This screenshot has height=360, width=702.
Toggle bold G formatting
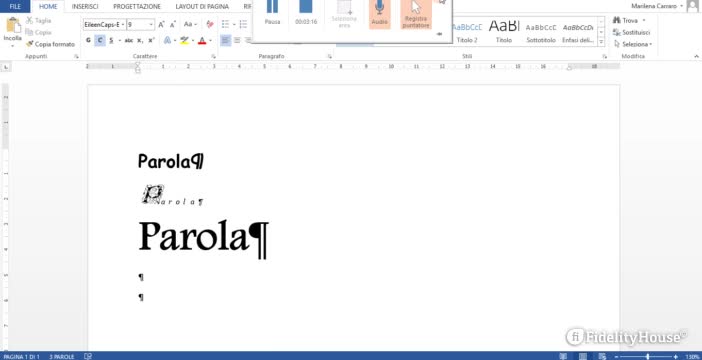[88, 40]
